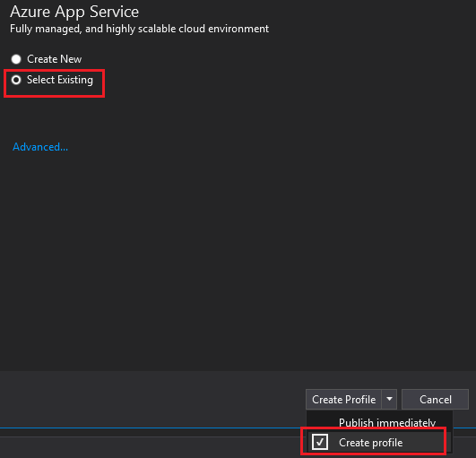Viewport: 476px width, 458px height.
Task: Click the Create Profile button
Action: point(343,400)
